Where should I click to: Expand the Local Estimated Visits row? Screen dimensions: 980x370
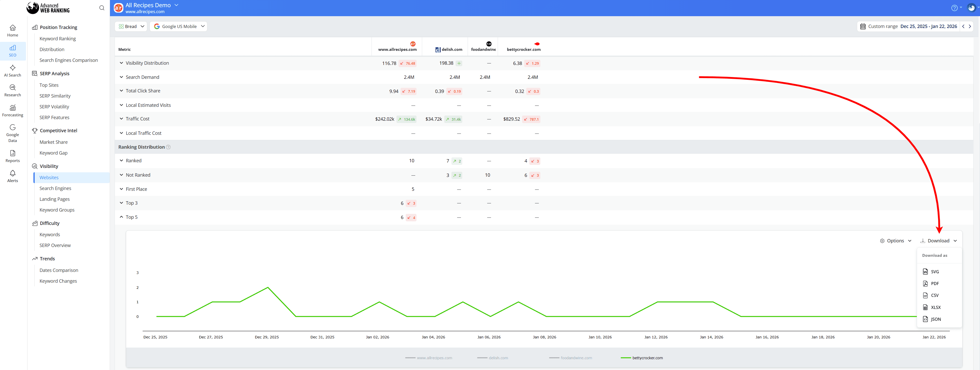pyautogui.click(x=121, y=105)
